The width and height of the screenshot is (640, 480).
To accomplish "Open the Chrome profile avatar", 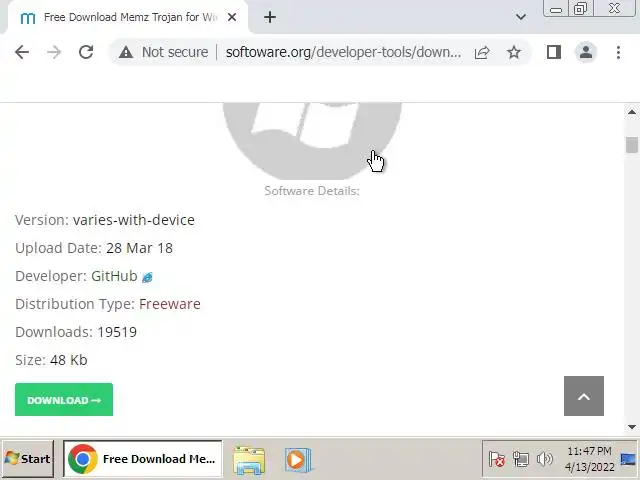I will point(586,52).
